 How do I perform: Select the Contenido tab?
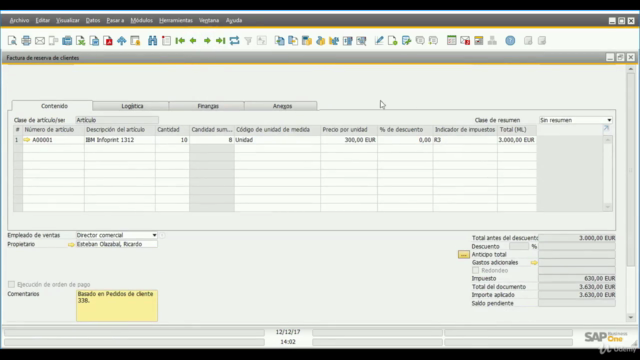pyautogui.click(x=54, y=106)
